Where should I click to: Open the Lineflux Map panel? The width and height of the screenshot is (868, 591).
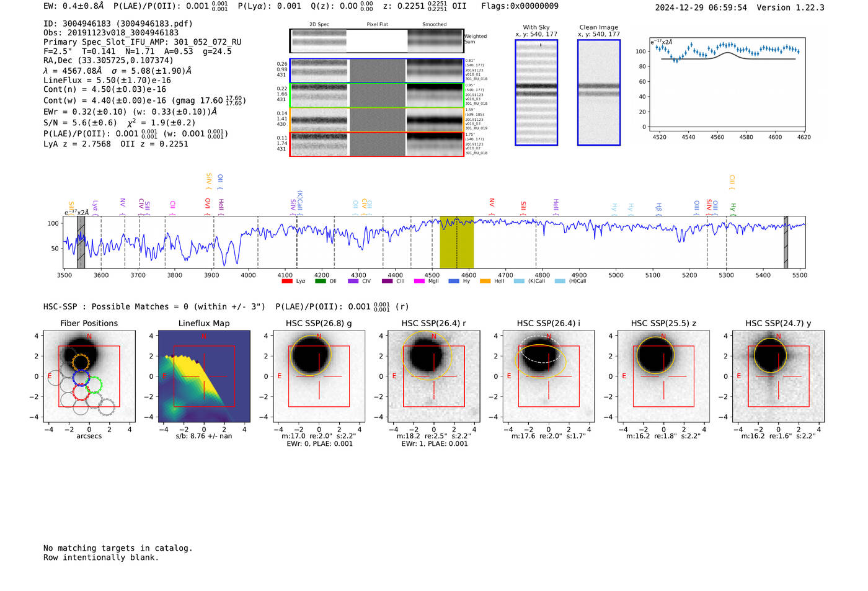click(204, 376)
